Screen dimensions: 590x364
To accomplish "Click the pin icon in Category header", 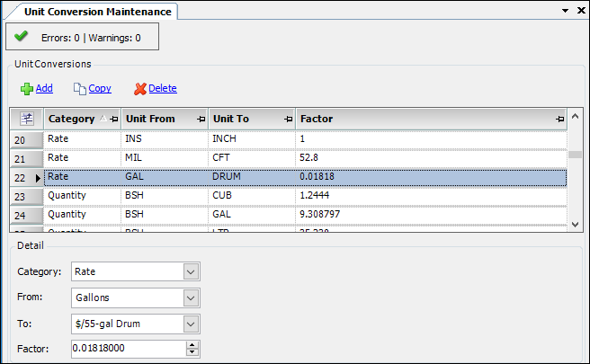I will [113, 119].
